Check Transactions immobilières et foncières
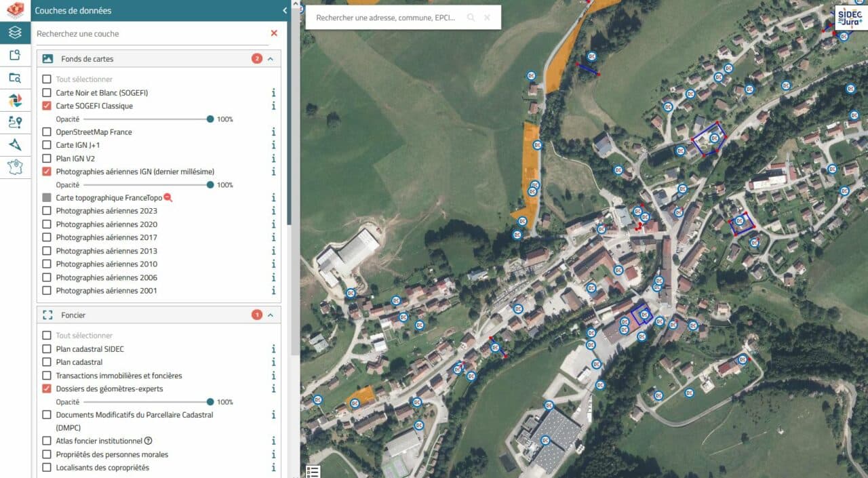868x478 pixels. click(46, 375)
